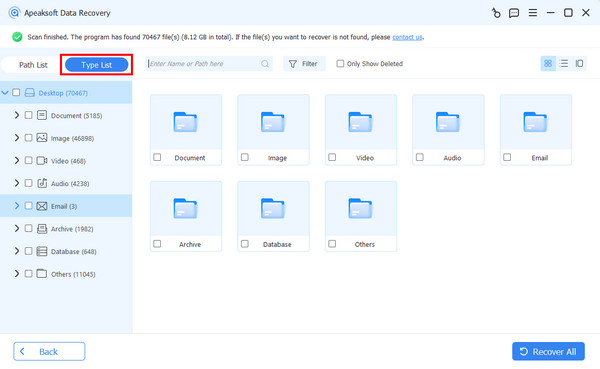
Task: Expand the Image tree node
Action: coord(17,137)
